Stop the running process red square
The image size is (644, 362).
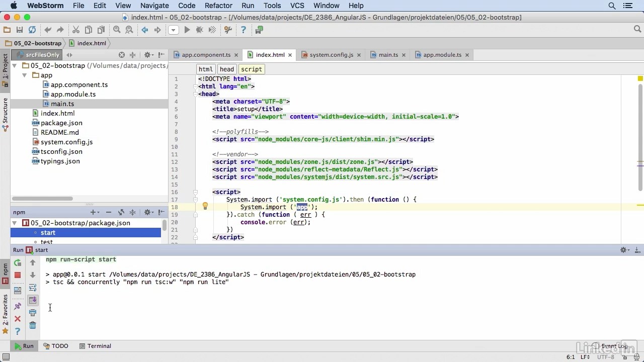[x=18, y=275]
